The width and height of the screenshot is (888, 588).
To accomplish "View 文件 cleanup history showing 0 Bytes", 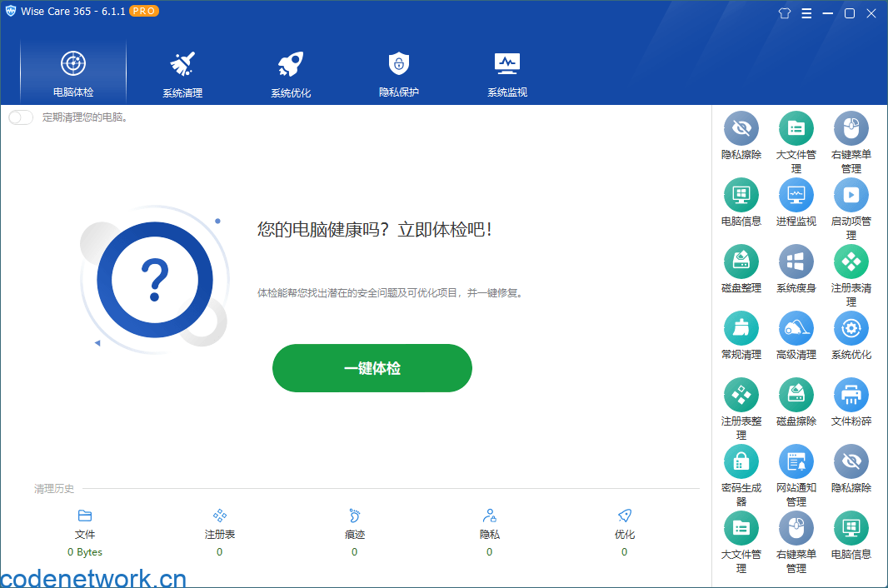I will coord(84,533).
